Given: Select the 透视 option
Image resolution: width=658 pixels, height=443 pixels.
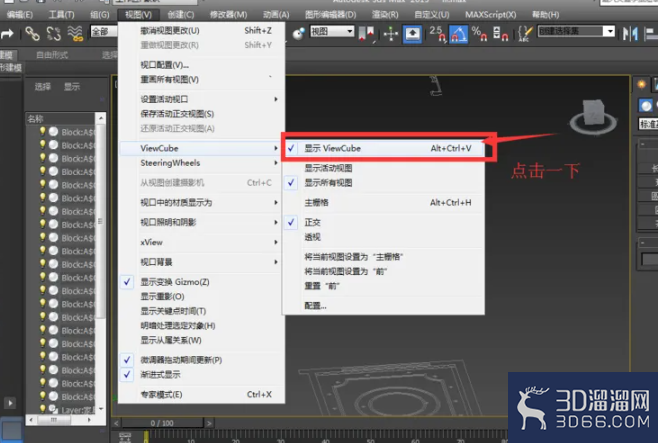Looking at the screenshot, I should click(x=384, y=237).
